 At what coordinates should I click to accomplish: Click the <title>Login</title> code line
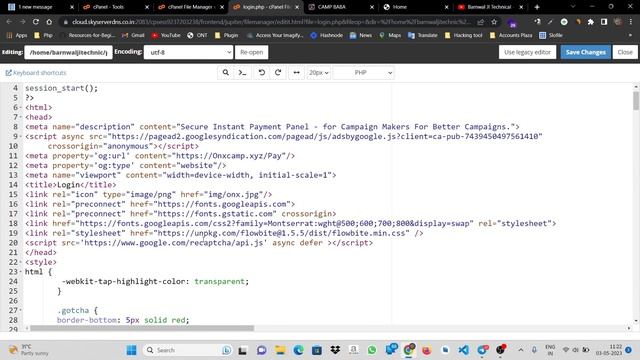tap(71, 185)
